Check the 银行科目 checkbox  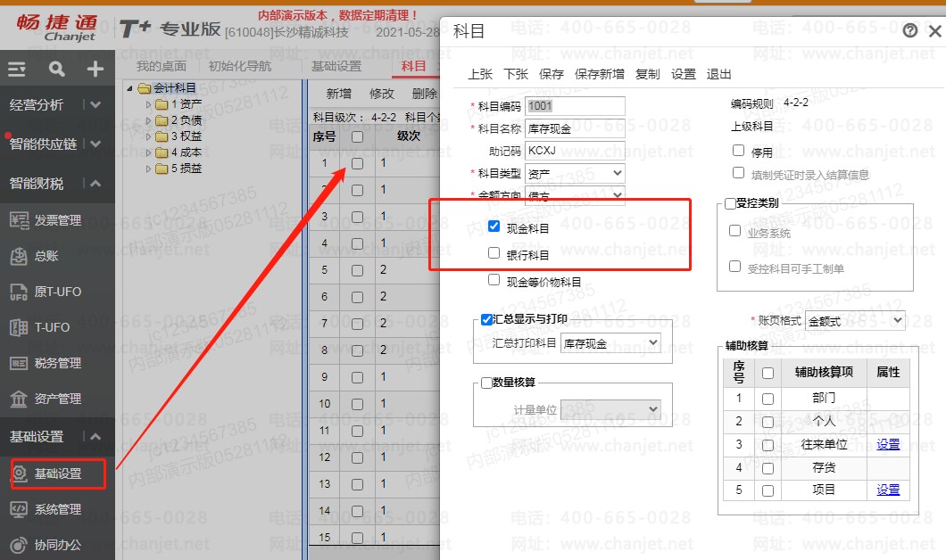point(494,252)
